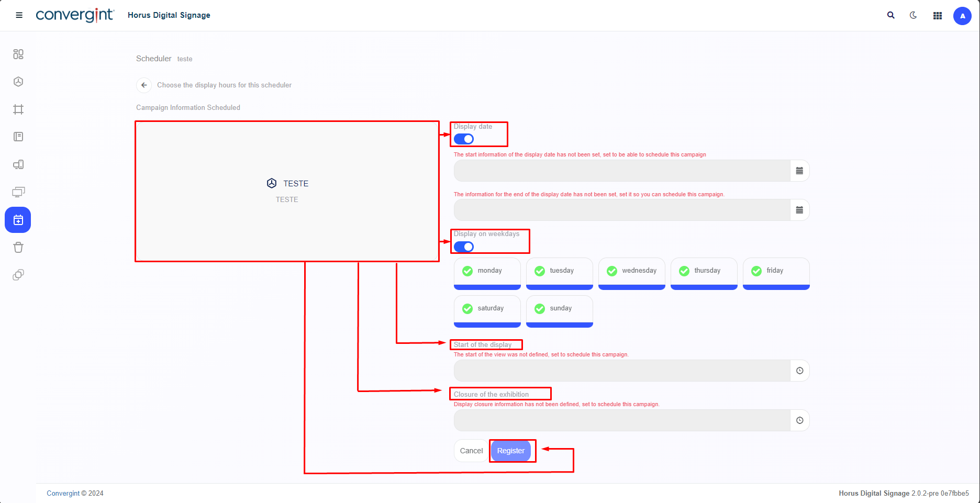Viewport: 980px width, 503px height.
Task: Toggle the Display date switch
Action: tap(464, 139)
